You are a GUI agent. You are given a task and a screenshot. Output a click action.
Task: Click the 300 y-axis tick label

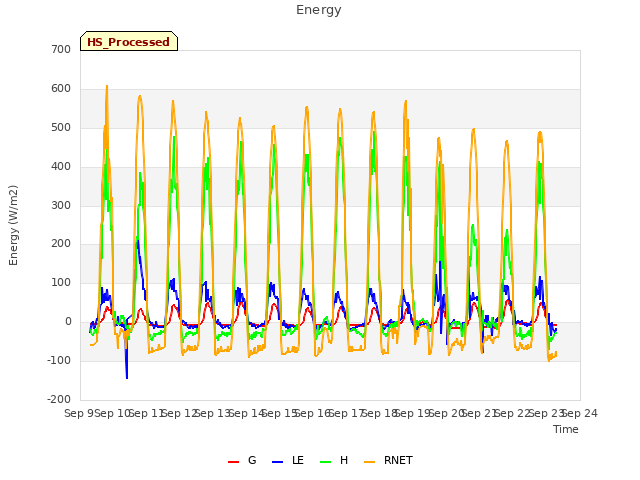[61, 205]
